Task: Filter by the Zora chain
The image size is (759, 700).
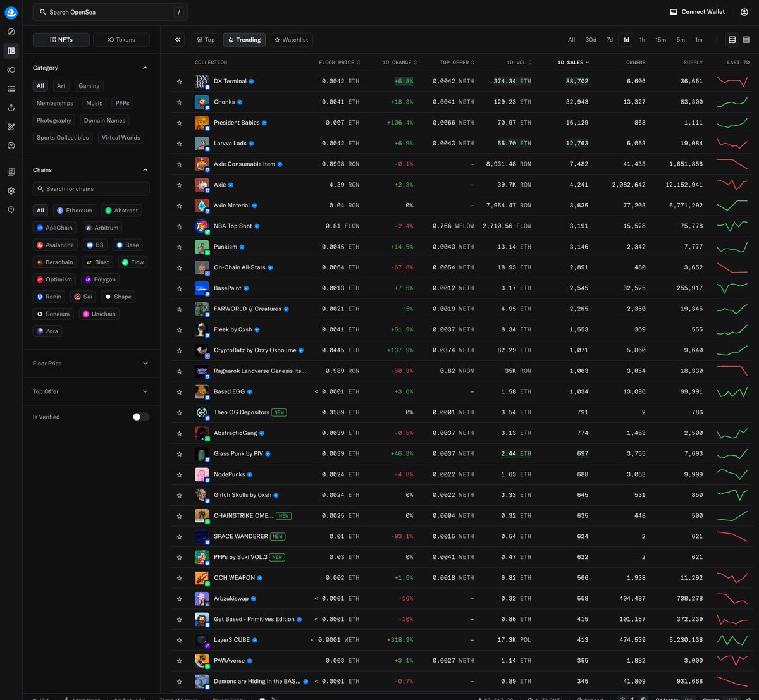Action: (x=47, y=331)
